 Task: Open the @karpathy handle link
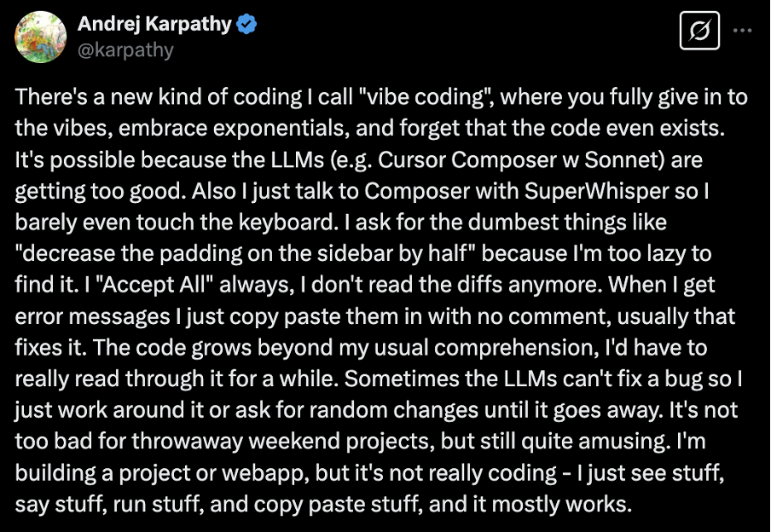click(x=125, y=49)
